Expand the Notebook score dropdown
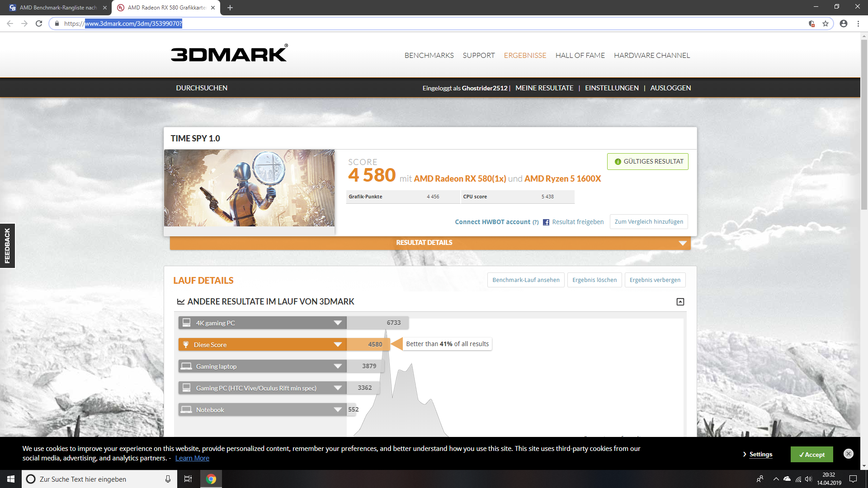868x488 pixels. coord(337,410)
